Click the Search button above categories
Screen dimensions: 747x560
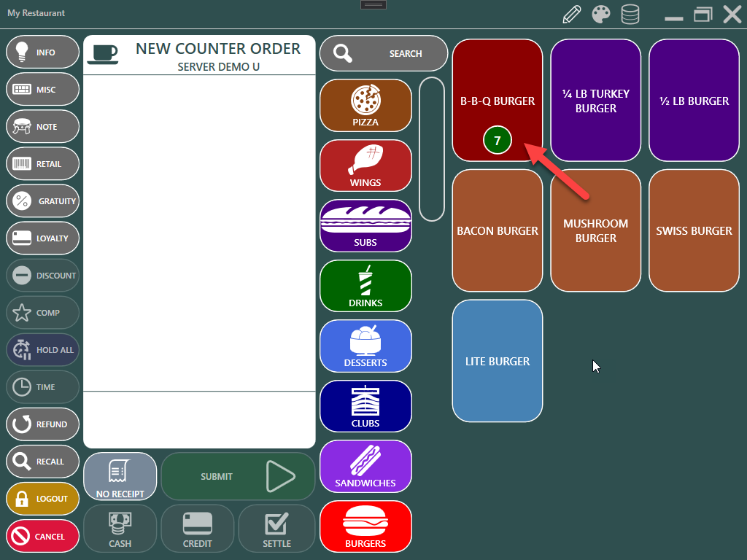384,53
